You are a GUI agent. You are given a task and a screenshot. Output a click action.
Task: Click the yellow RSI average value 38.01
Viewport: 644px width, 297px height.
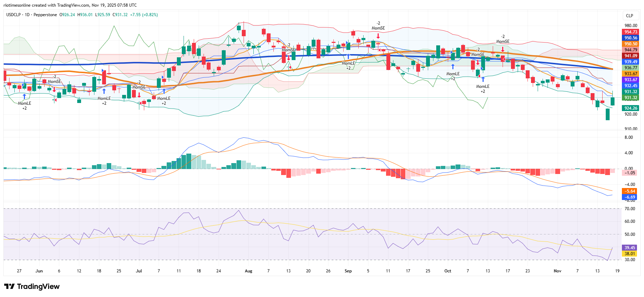click(x=630, y=254)
